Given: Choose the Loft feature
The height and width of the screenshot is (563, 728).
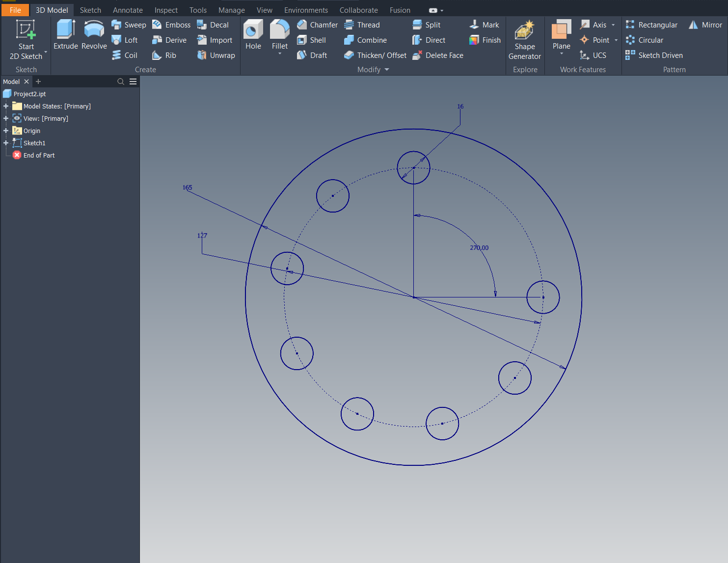Looking at the screenshot, I should pyautogui.click(x=125, y=40).
